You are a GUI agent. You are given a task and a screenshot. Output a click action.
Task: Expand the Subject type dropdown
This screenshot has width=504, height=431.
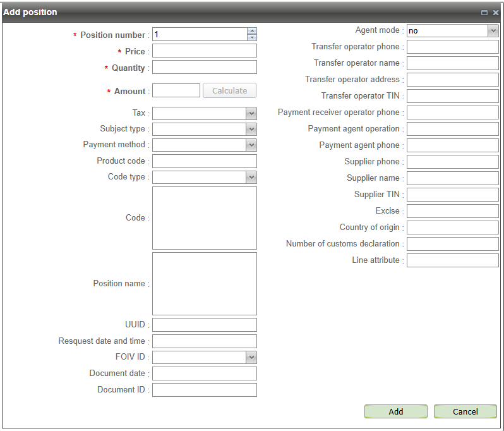(x=251, y=129)
